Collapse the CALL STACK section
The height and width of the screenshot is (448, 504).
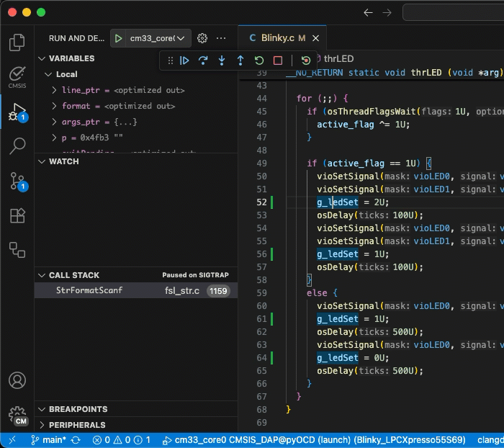42,275
